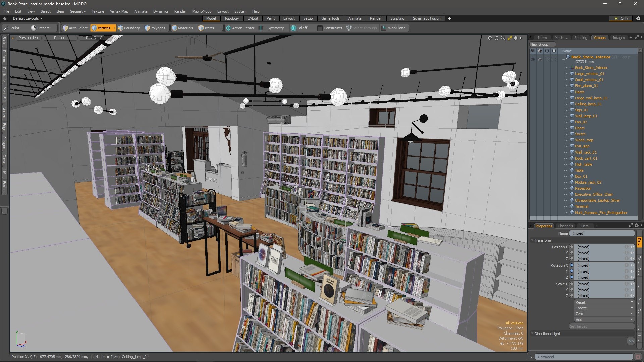Toggle visibility eye for Book_Store_Interior group
The image size is (644, 362).
pos(533,59)
